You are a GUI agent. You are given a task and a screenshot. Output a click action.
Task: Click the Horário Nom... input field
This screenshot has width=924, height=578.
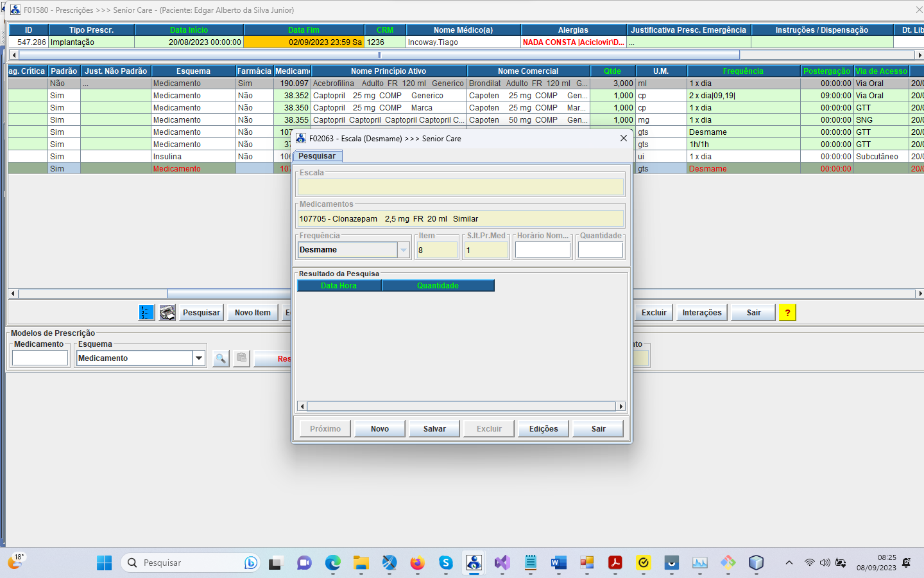(x=542, y=250)
